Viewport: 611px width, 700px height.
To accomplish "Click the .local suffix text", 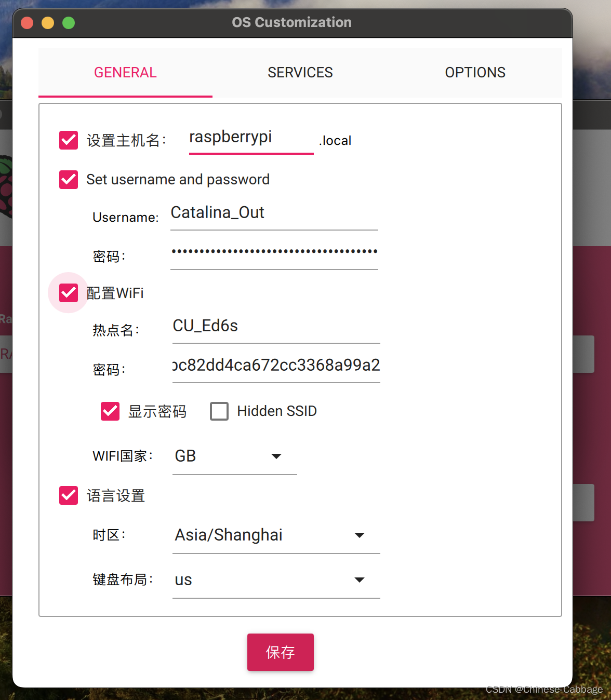I will (x=335, y=141).
